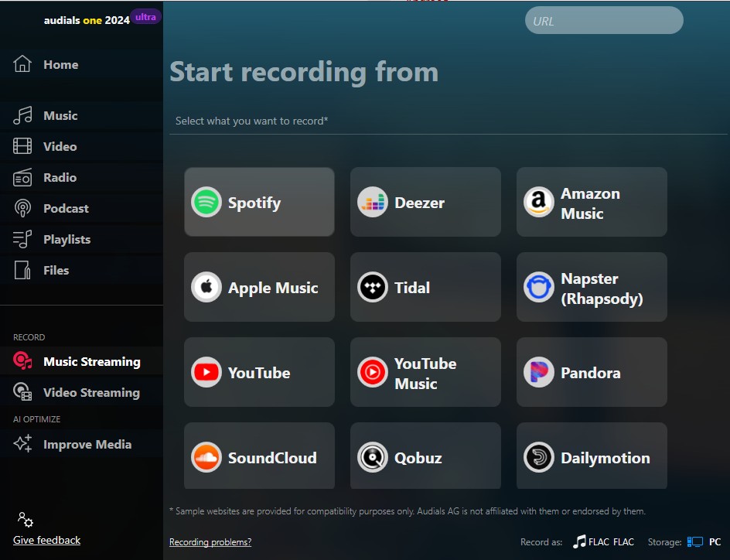The image size is (730, 560).
Task: Select the Dailymotion tile label
Action: 605,458
